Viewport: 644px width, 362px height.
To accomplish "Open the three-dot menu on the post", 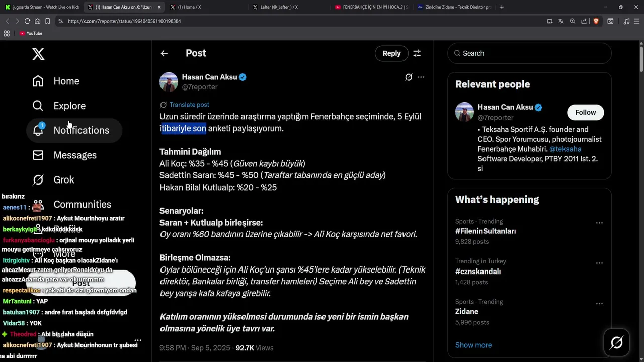I will (x=421, y=77).
